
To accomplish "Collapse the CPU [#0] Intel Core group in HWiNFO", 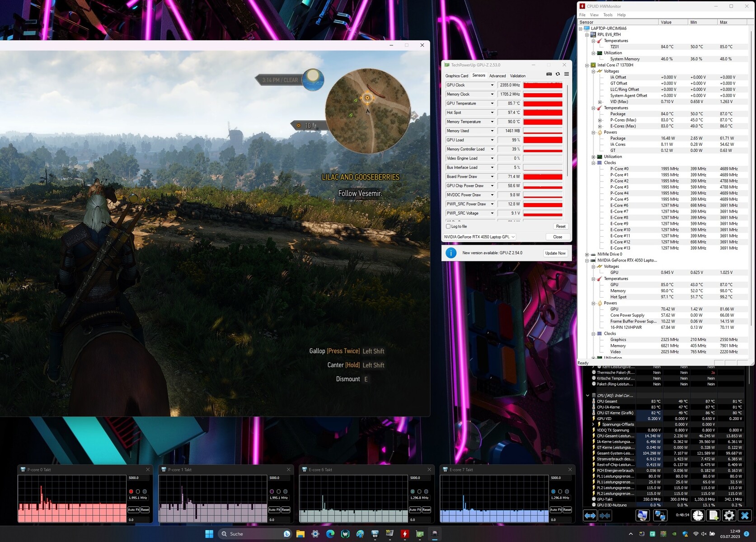I will [587, 396].
